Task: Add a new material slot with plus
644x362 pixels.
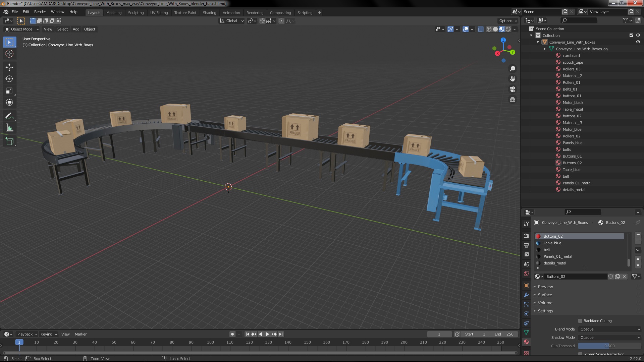Action: click(x=638, y=235)
